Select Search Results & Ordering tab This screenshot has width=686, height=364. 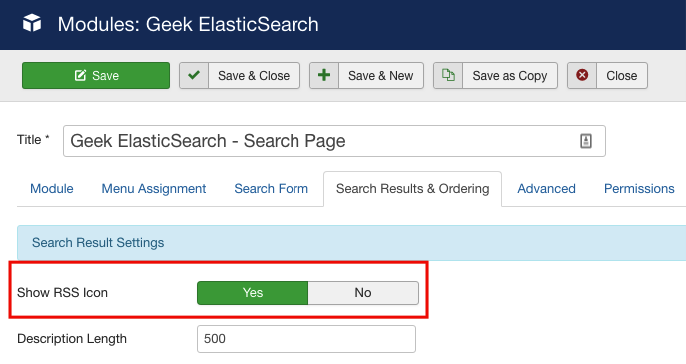point(413,189)
